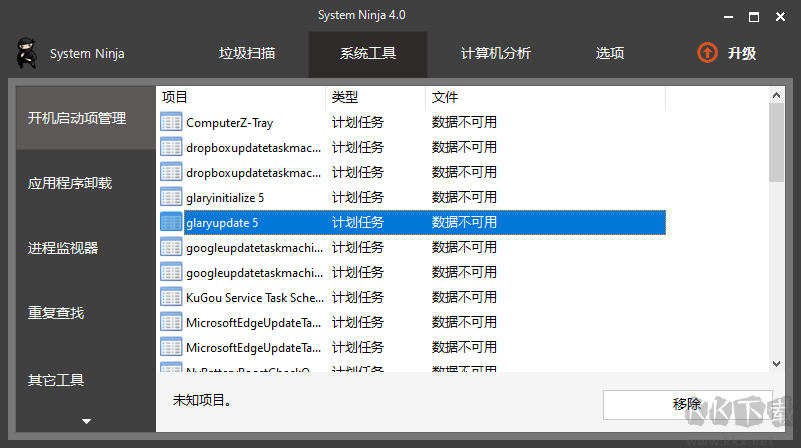The height and width of the screenshot is (448, 801).
Task: Click the KuGou Service Task icon
Action: [171, 298]
